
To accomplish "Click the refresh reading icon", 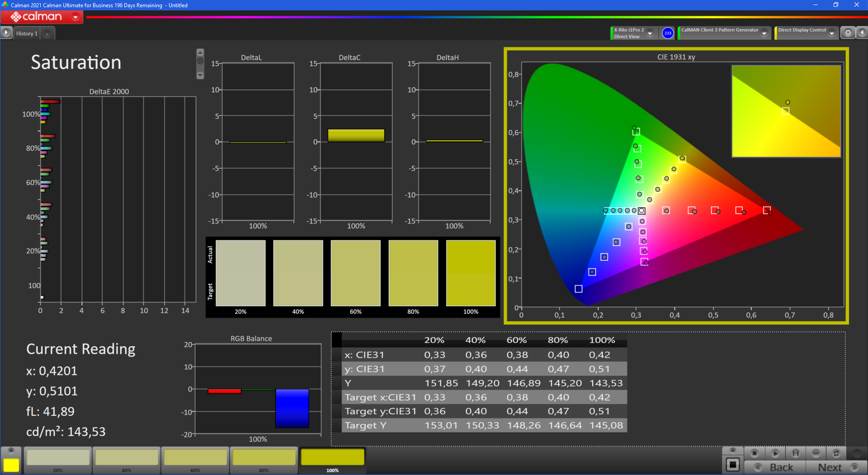I will pos(836,453).
